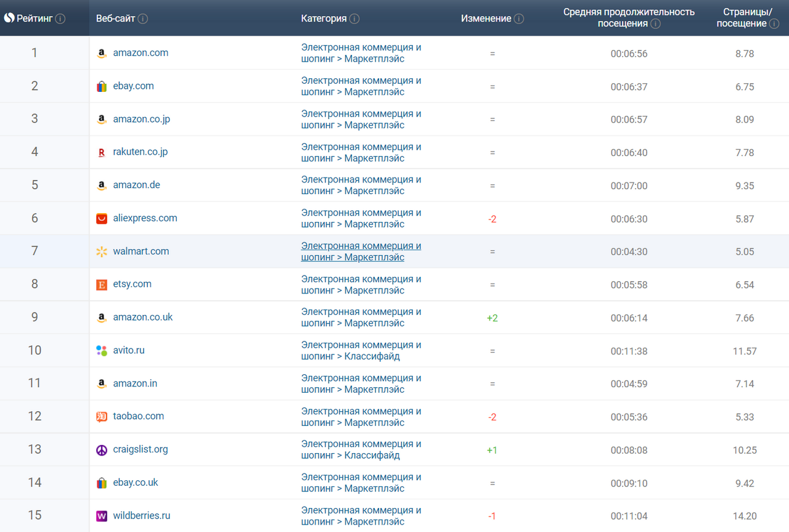Open the rakuten.co.jp link
Screen dimensions: 789x532
[x=140, y=152]
